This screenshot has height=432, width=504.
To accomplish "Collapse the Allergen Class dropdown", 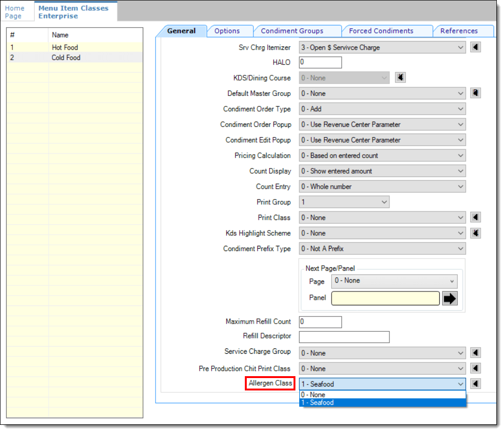I will coord(382,384).
